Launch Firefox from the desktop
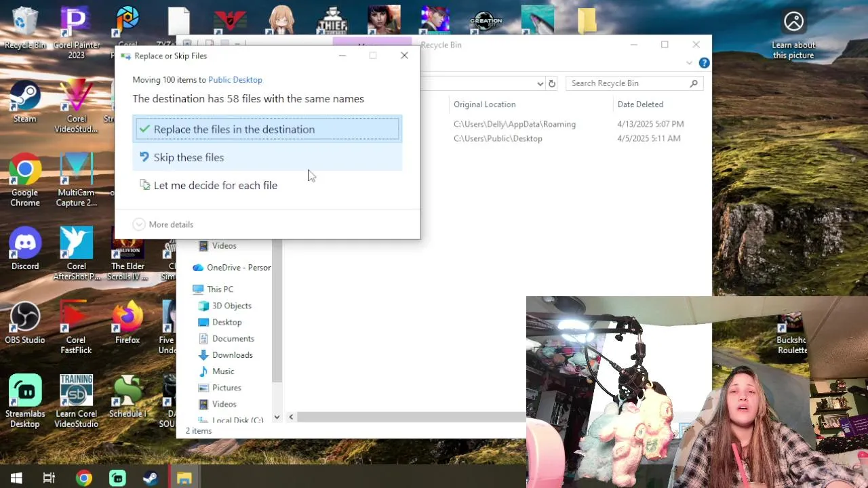 point(127,323)
